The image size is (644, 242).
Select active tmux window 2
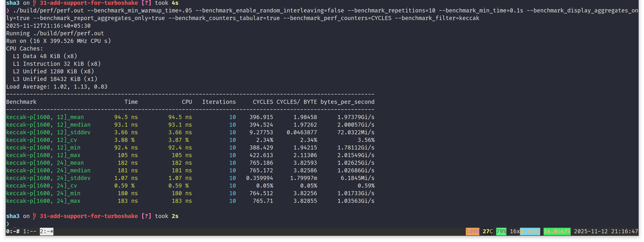click(x=46, y=231)
